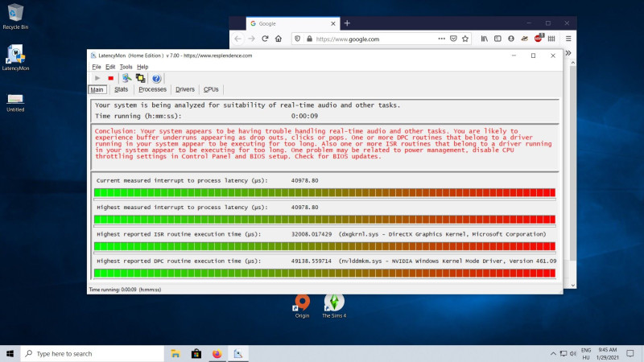The width and height of the screenshot is (644, 362).
Task: Toggle Firefox sidebar view icon
Action: point(497,39)
